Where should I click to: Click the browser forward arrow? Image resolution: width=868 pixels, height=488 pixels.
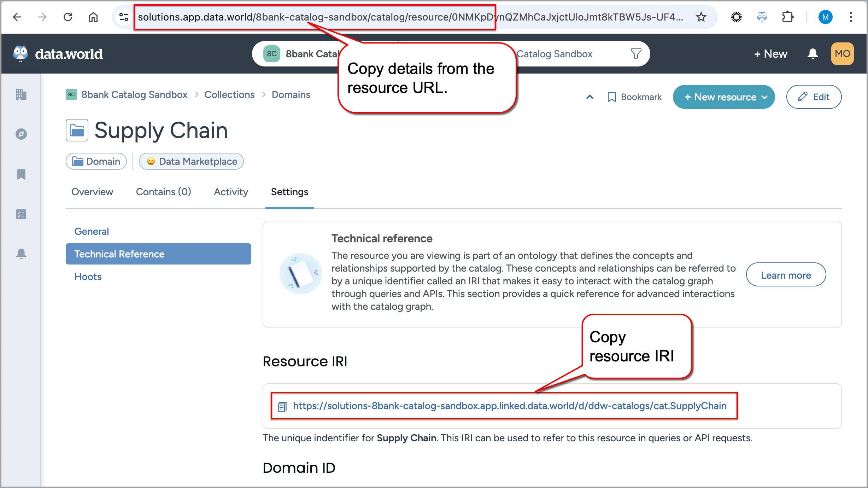[42, 17]
